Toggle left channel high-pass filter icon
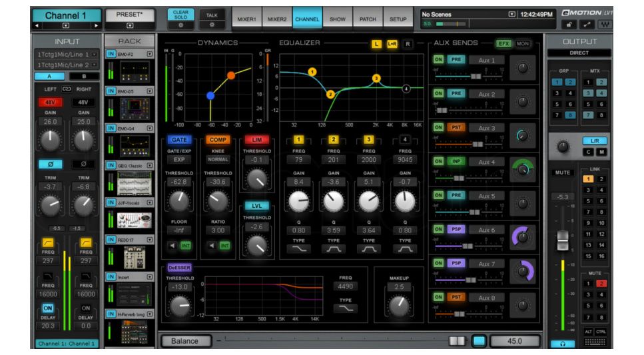Screen dimensions: 644x355 point(48,242)
